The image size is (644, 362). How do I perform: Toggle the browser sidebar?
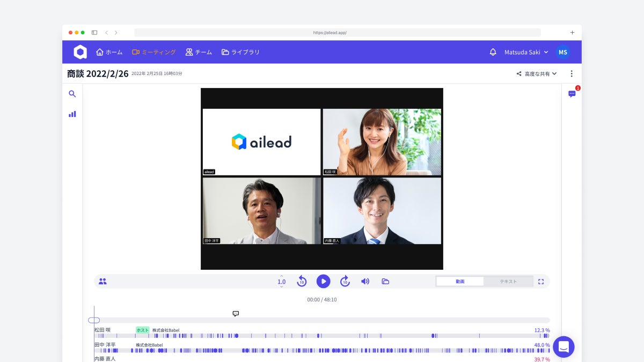point(94,33)
